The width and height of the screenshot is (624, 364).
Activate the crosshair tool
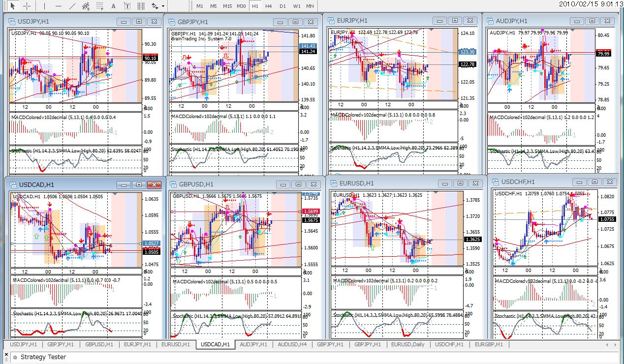click(x=27, y=6)
